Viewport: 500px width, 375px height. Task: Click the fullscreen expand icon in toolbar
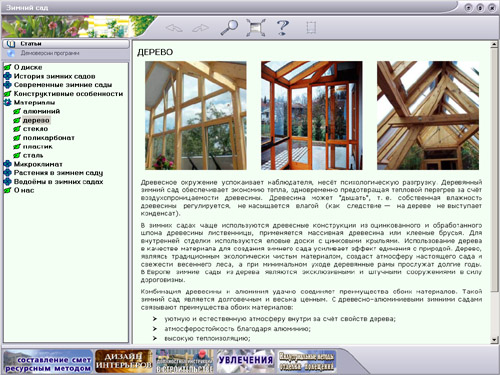[x=256, y=27]
